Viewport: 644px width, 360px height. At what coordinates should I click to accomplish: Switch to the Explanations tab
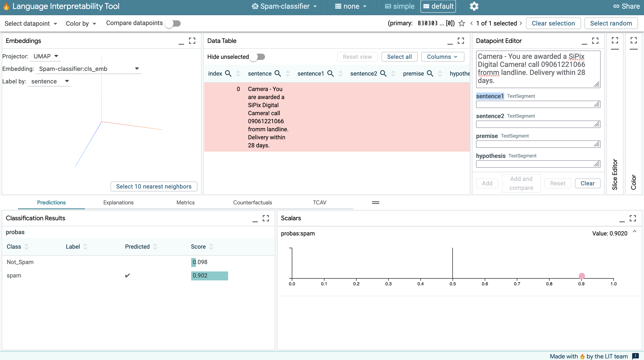(118, 203)
